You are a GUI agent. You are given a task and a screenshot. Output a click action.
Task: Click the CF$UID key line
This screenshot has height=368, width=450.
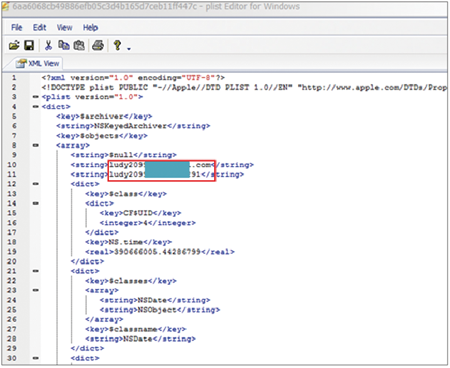tap(140, 213)
